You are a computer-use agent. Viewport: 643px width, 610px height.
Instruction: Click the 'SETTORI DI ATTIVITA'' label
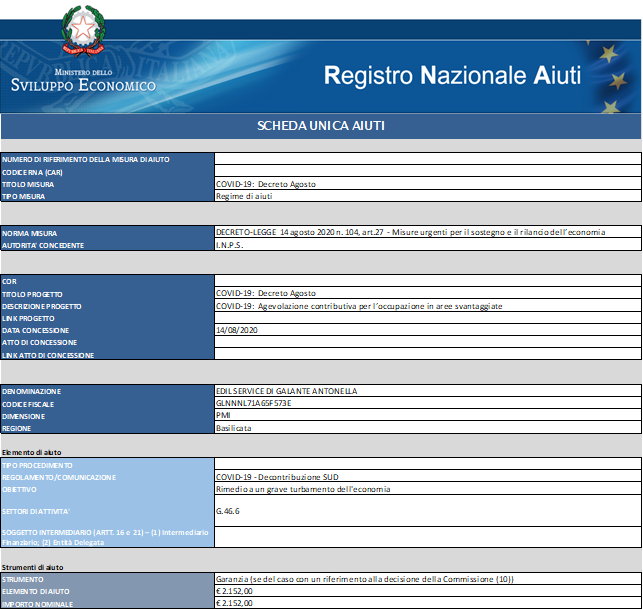coord(36,512)
